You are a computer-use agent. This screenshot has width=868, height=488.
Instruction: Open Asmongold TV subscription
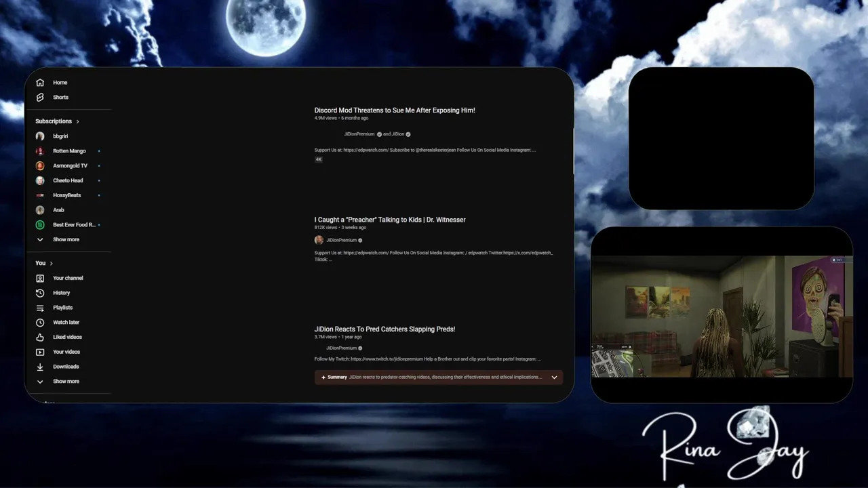(70, 166)
